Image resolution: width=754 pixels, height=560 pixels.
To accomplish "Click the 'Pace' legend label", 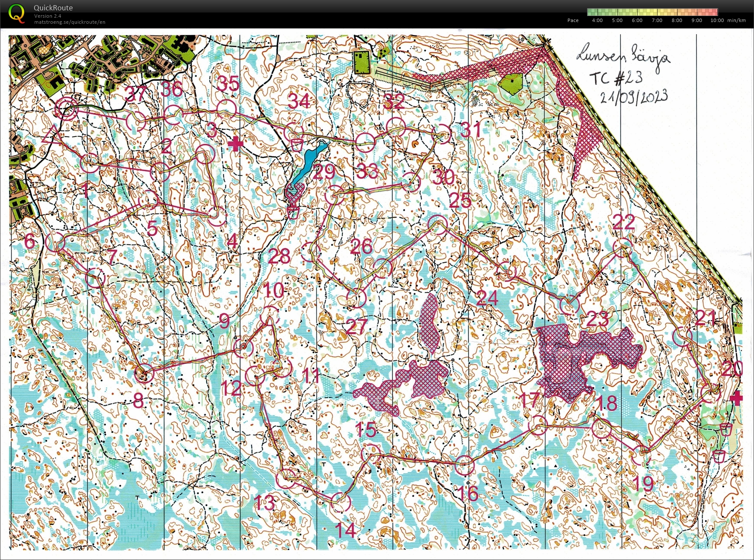I will 572,20.
